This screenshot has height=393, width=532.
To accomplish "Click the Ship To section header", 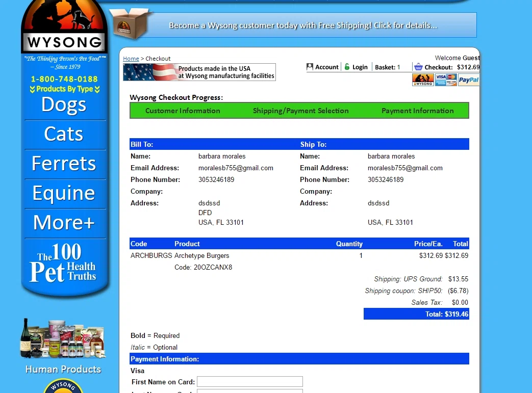I will coord(313,144).
